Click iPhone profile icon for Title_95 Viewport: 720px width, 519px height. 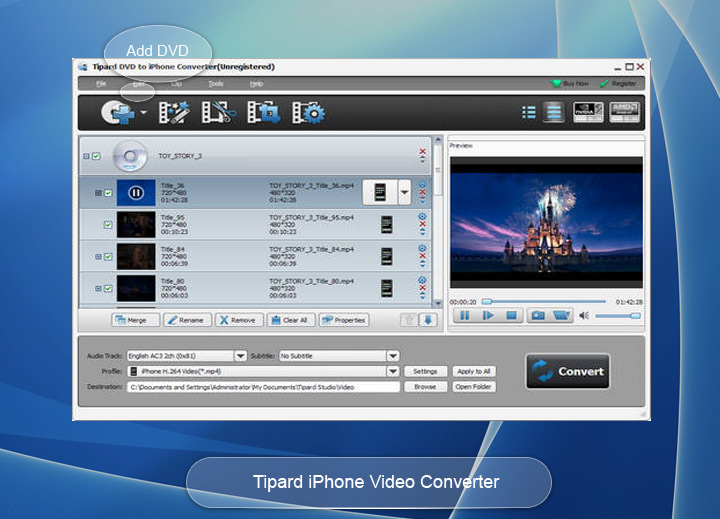(387, 225)
